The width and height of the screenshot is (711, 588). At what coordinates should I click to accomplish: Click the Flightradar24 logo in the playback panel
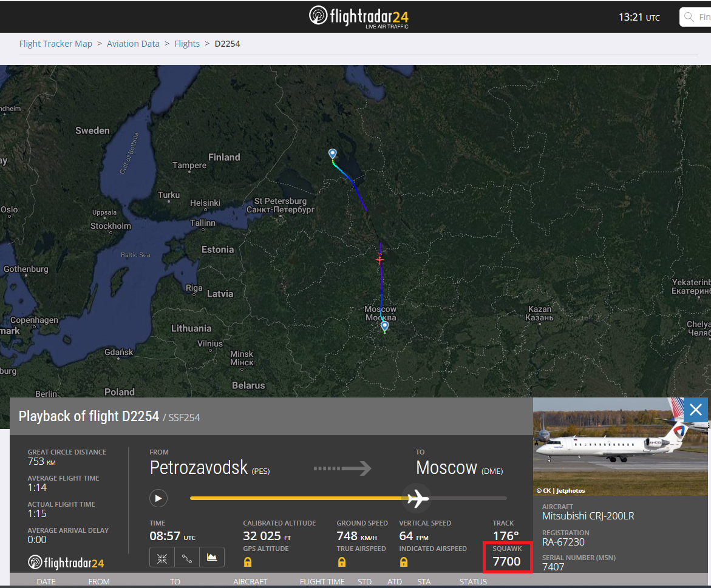[66, 563]
